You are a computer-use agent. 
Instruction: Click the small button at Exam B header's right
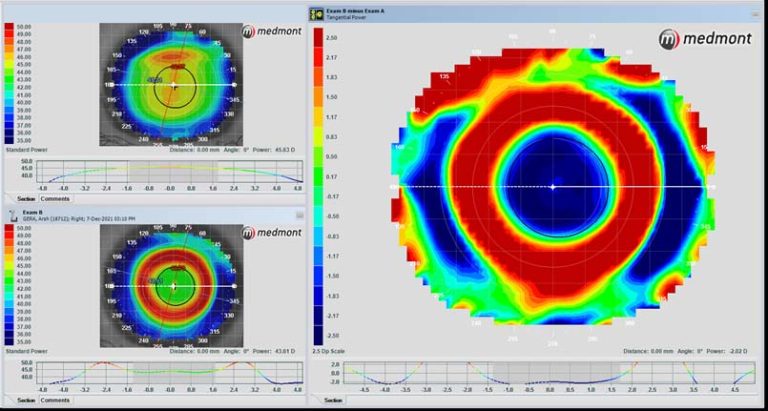pos(301,214)
